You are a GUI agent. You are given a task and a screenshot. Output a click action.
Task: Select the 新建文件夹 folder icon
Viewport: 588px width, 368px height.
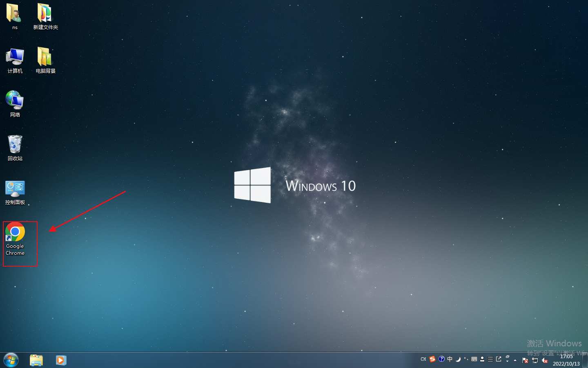(45, 16)
